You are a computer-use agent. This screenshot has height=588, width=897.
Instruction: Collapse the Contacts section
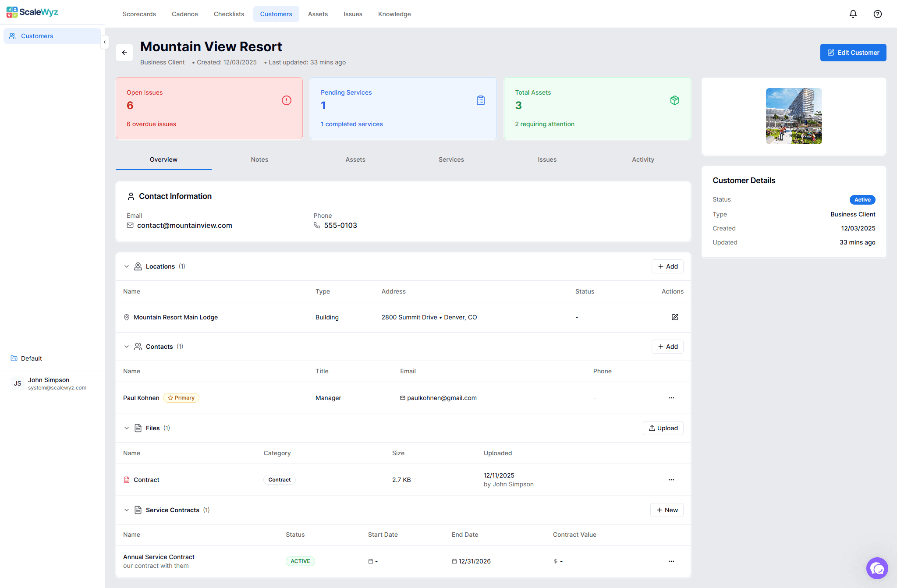point(127,346)
